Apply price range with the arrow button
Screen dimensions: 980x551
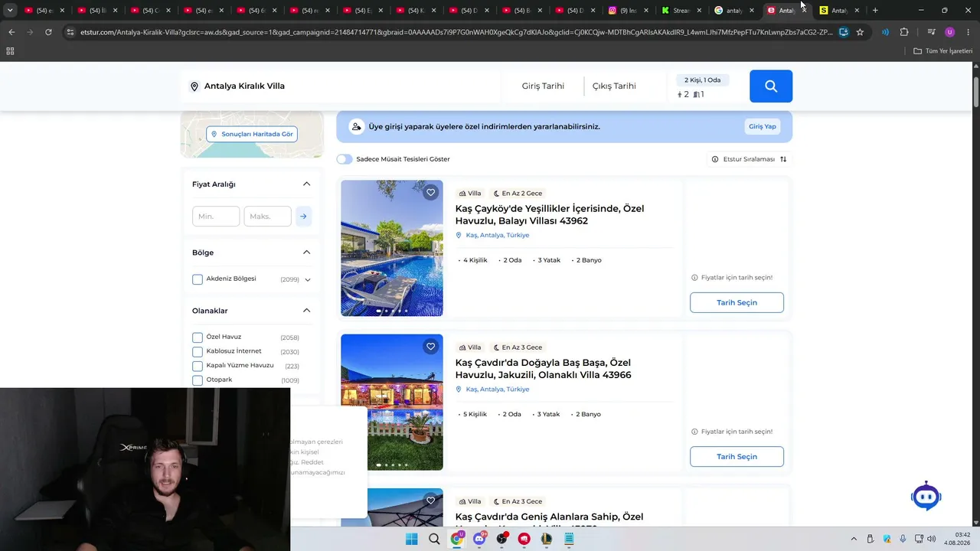click(303, 217)
